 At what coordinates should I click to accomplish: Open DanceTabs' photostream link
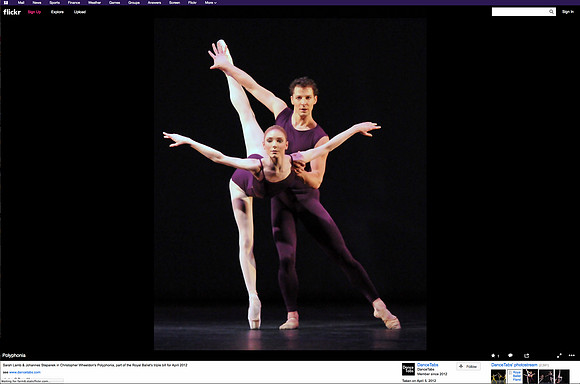(x=514, y=365)
